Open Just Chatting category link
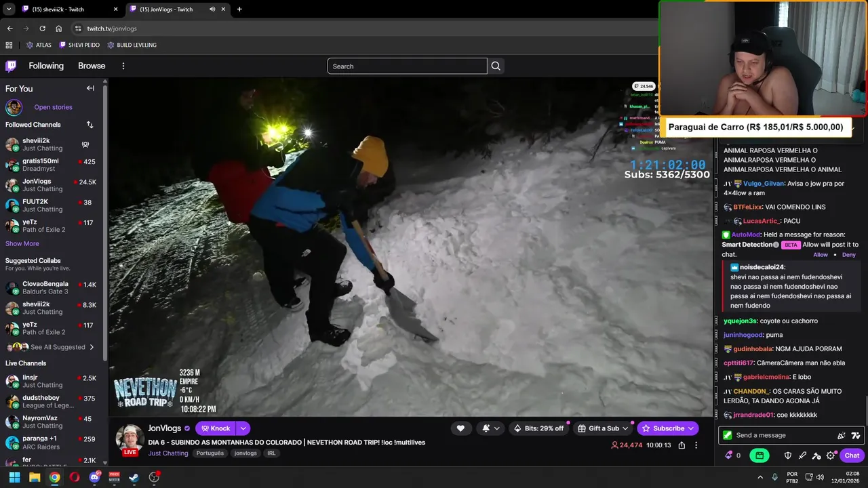The height and width of the screenshot is (488, 868). (x=168, y=453)
